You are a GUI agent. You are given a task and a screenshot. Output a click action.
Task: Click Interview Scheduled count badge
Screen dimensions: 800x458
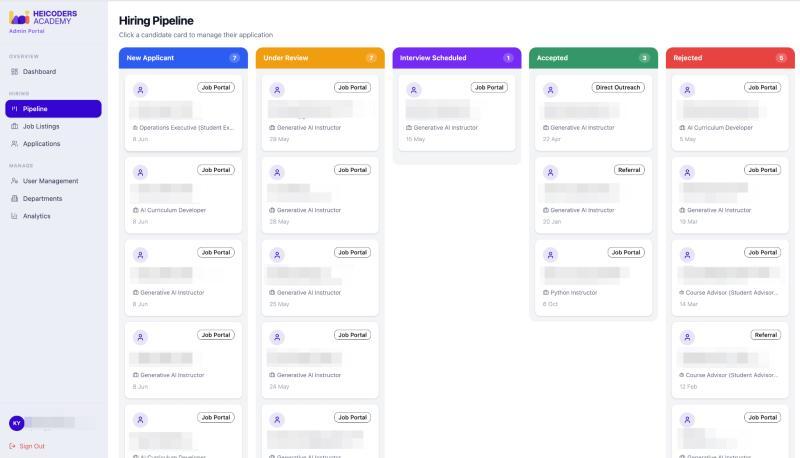click(508, 58)
